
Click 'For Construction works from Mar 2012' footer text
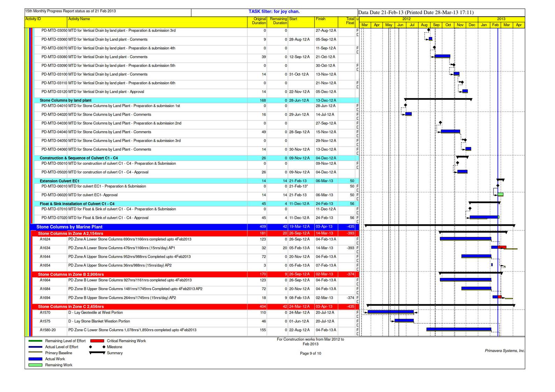pyautogui.click(x=310, y=341)
